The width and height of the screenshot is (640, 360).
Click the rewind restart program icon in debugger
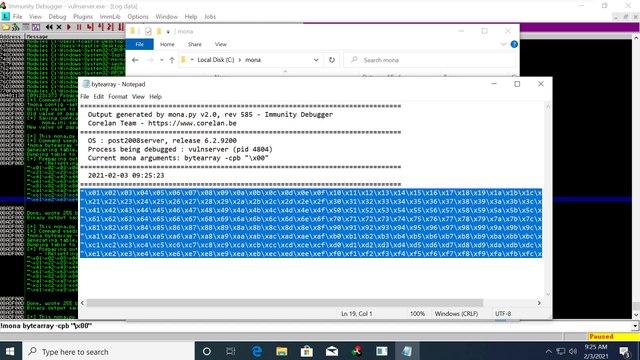click(x=49, y=27)
